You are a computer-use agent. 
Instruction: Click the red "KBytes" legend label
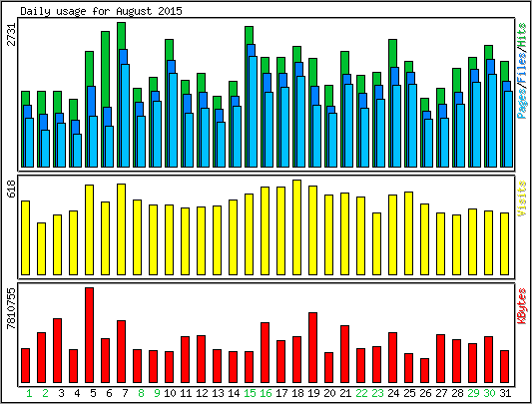pyautogui.click(x=522, y=306)
